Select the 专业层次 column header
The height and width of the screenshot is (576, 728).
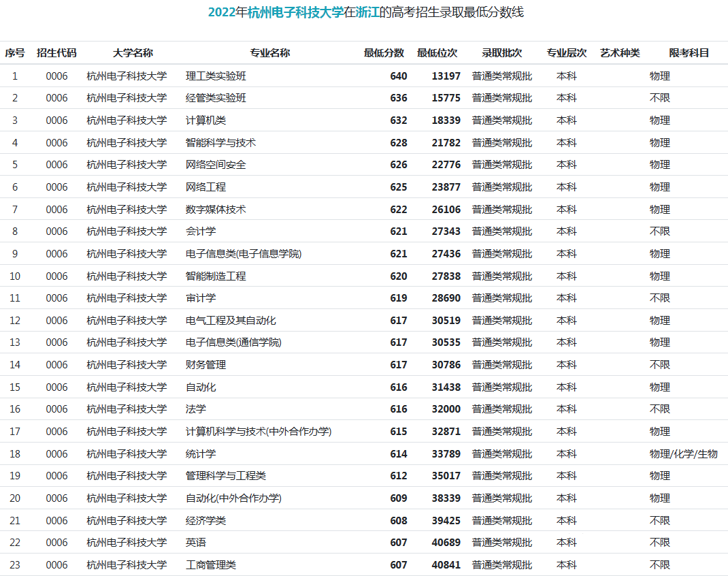pyautogui.click(x=567, y=53)
